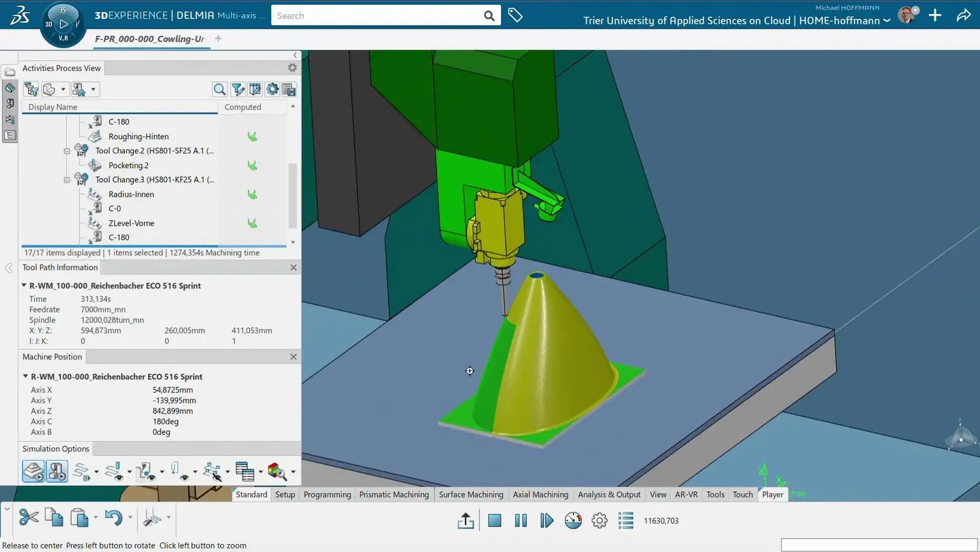Toggle machine simulation option button
This screenshot has height=552, width=980.
point(57,471)
